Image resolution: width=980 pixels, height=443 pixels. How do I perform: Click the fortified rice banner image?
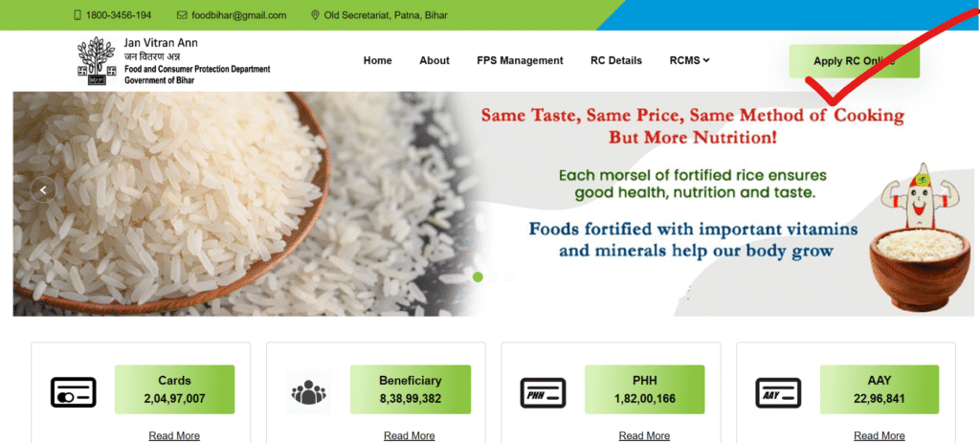coord(490,204)
